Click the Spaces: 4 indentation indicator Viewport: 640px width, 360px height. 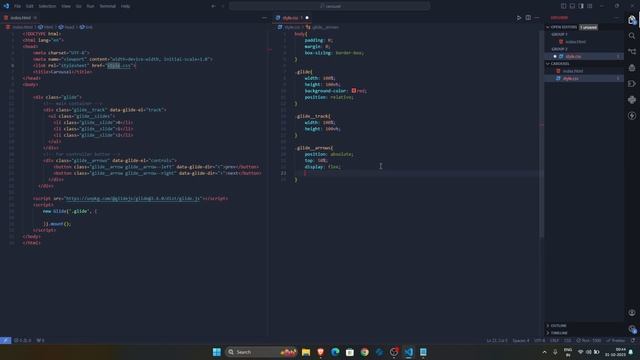(521, 340)
